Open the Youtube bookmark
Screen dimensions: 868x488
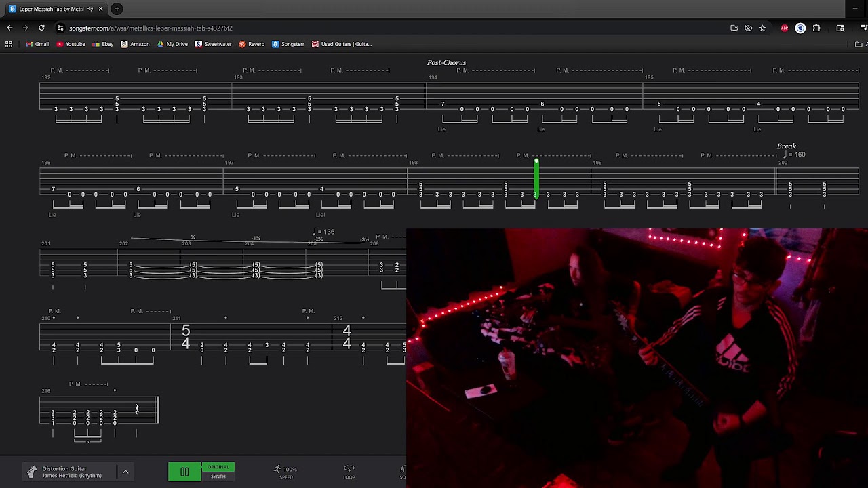(71, 44)
